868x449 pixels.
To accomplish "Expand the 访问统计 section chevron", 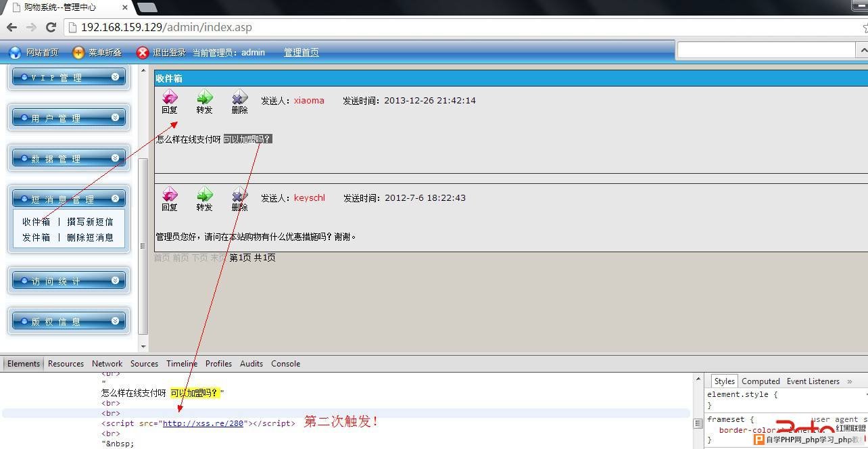I will tap(115, 281).
